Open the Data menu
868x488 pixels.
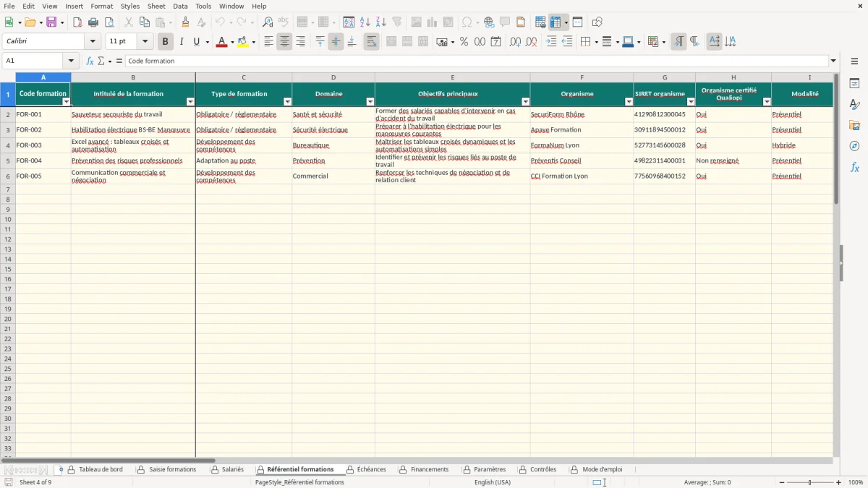click(180, 6)
